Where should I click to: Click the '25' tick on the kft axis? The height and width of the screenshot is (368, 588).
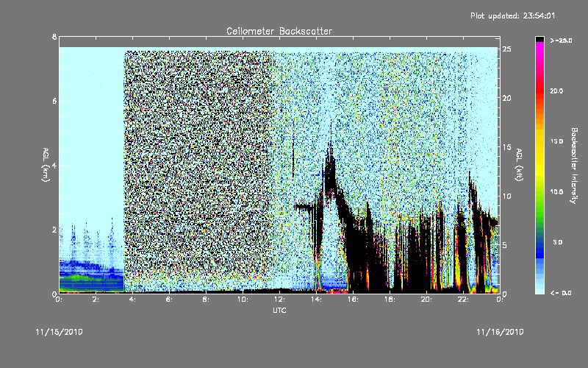tap(507, 49)
